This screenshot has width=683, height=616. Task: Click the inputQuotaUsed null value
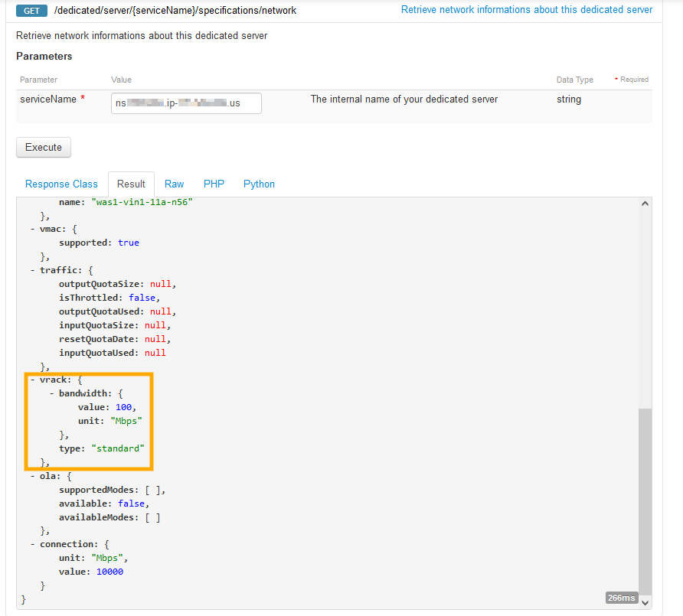click(155, 353)
